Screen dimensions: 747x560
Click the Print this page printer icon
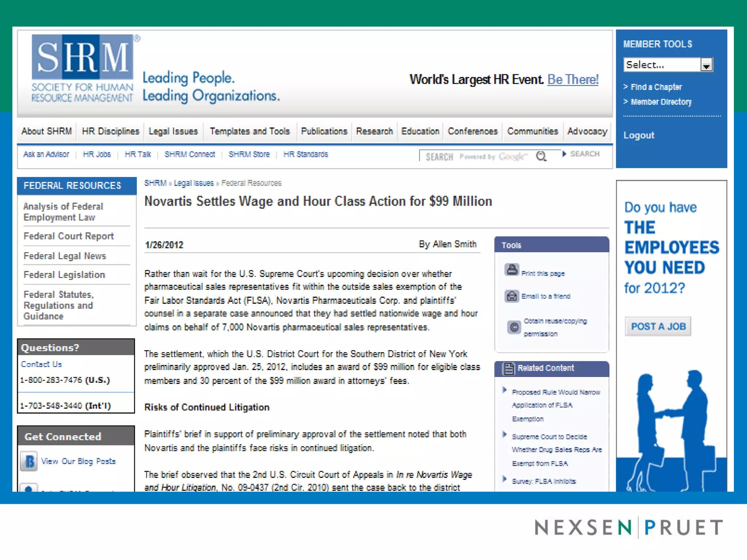(511, 270)
